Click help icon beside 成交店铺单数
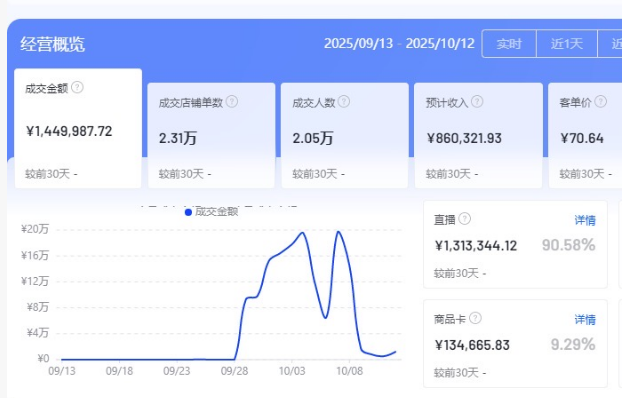This screenshot has width=622, height=398. click(x=232, y=102)
